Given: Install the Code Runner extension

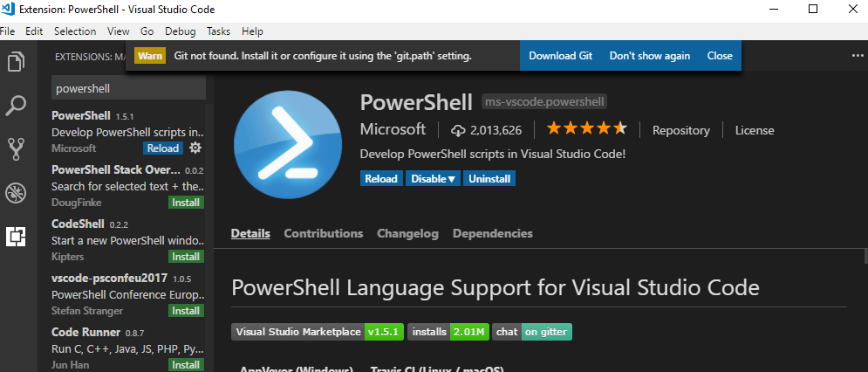Looking at the screenshot, I should pyautogui.click(x=186, y=365).
